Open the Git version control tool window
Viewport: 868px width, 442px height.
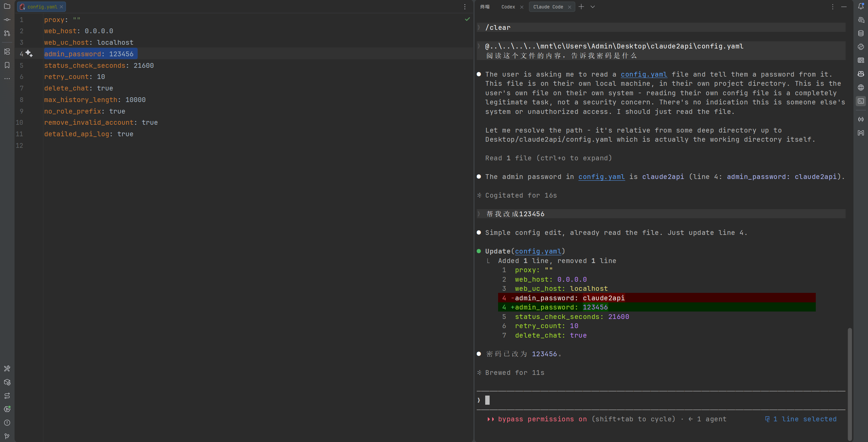7,436
